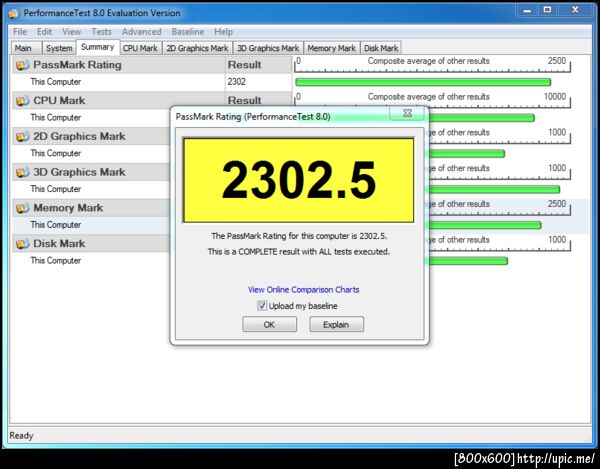Open the 3D Graphics Mark tab

point(268,48)
